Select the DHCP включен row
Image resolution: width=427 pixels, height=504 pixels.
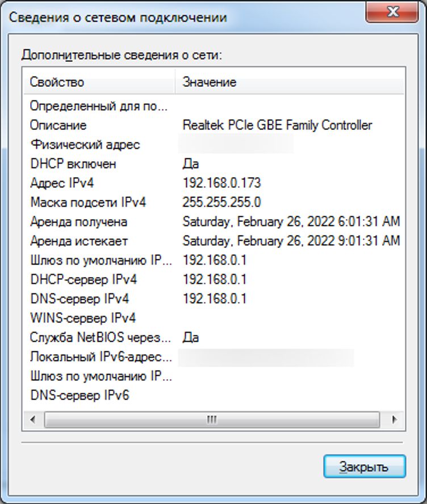click(73, 164)
